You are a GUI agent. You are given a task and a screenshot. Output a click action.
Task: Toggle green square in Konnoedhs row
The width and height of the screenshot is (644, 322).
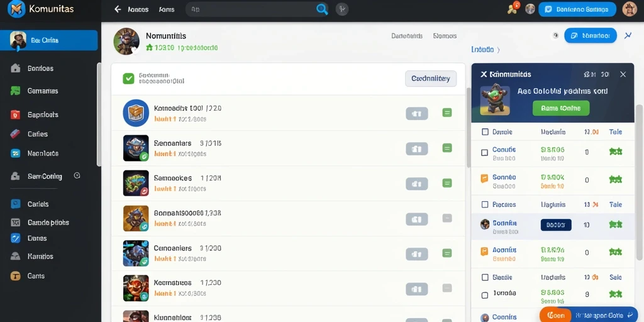[x=447, y=113]
